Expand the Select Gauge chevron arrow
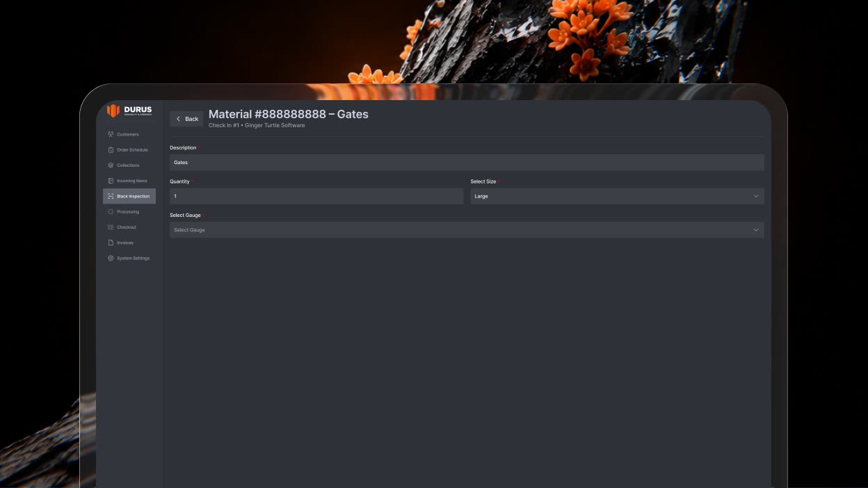Viewport: 868px width, 488px height. pyautogui.click(x=756, y=230)
